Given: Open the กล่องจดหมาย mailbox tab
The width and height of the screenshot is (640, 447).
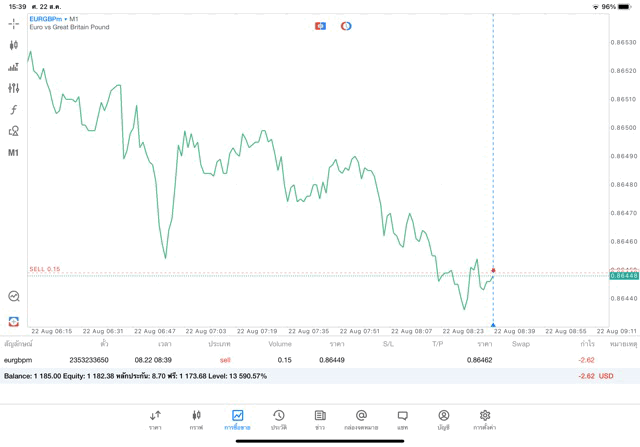Looking at the screenshot, I should click(361, 419).
